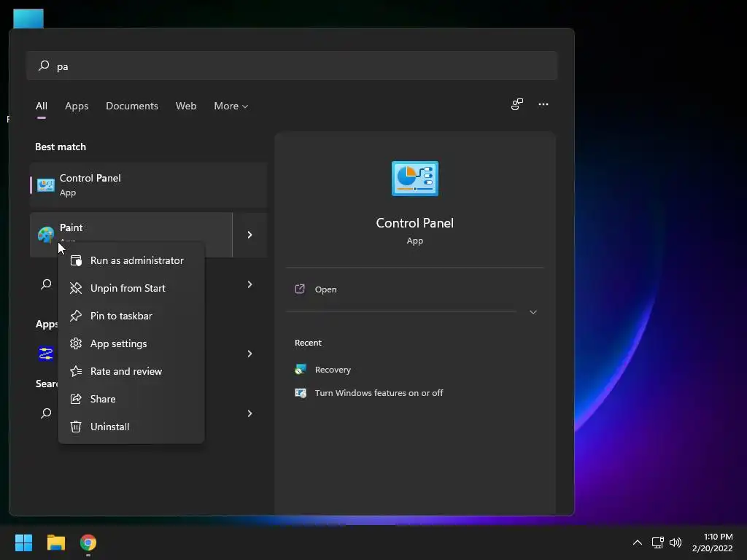Image resolution: width=747 pixels, height=560 pixels.
Task: Open the Control Panel best match result
Action: click(x=149, y=184)
